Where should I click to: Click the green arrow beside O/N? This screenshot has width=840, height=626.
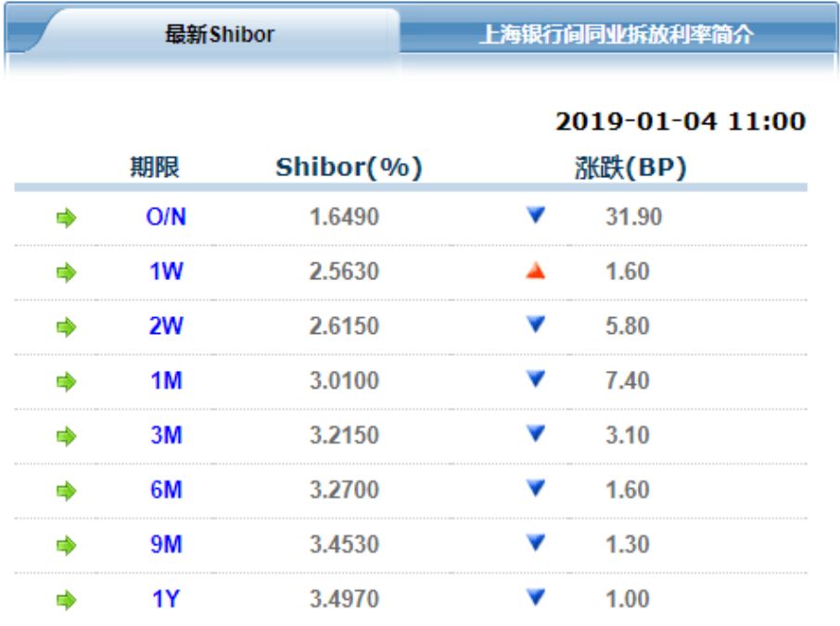pyautogui.click(x=67, y=218)
